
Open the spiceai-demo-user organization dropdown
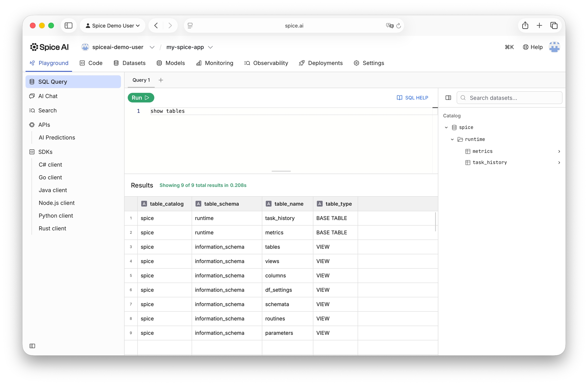coord(152,47)
